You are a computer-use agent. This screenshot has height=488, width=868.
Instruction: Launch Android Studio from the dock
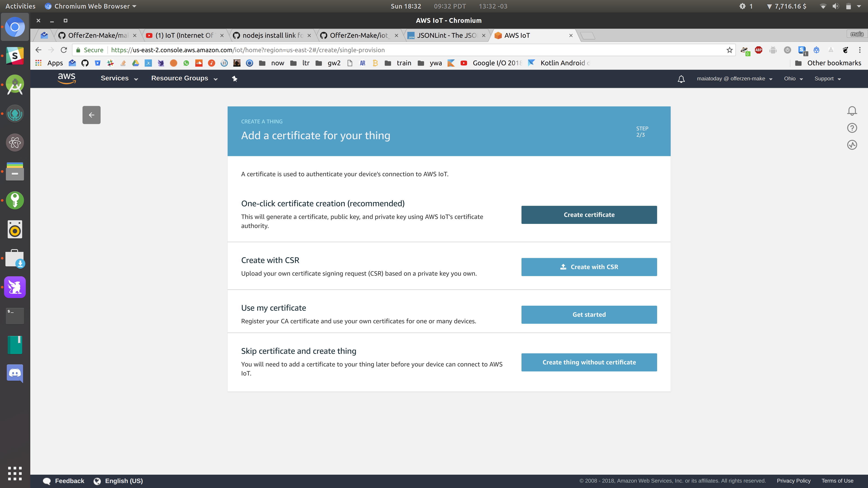coord(15,84)
